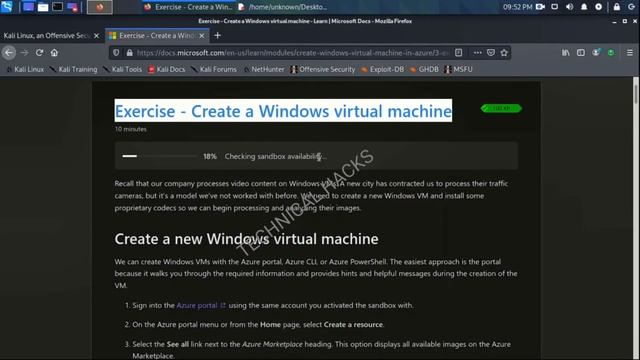Open the Kali Forums bookmark
Screen dimensions: 640x360
coord(214,69)
